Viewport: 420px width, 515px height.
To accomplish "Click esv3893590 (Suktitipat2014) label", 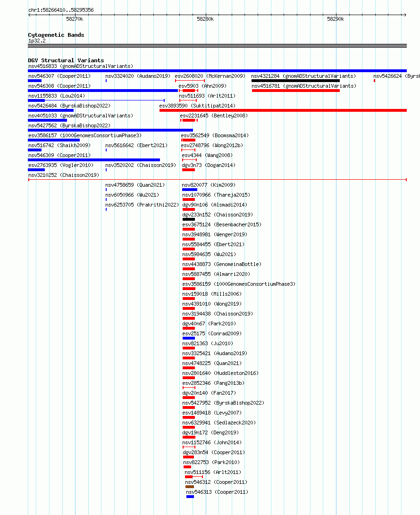I will (197, 106).
